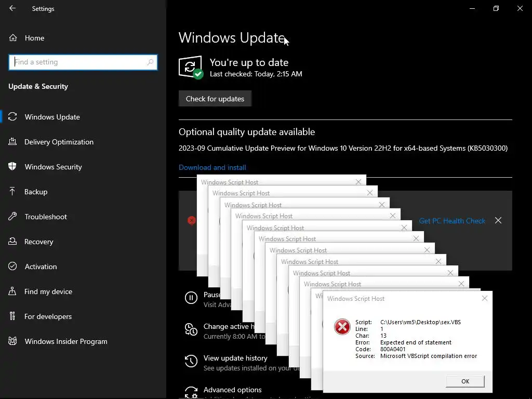The width and height of the screenshot is (532, 399).
Task: Click Get PC Health Check link
Action: [452, 221]
